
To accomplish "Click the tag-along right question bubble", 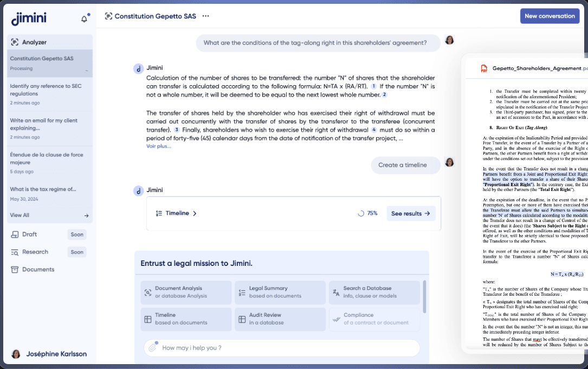I will (x=318, y=43).
